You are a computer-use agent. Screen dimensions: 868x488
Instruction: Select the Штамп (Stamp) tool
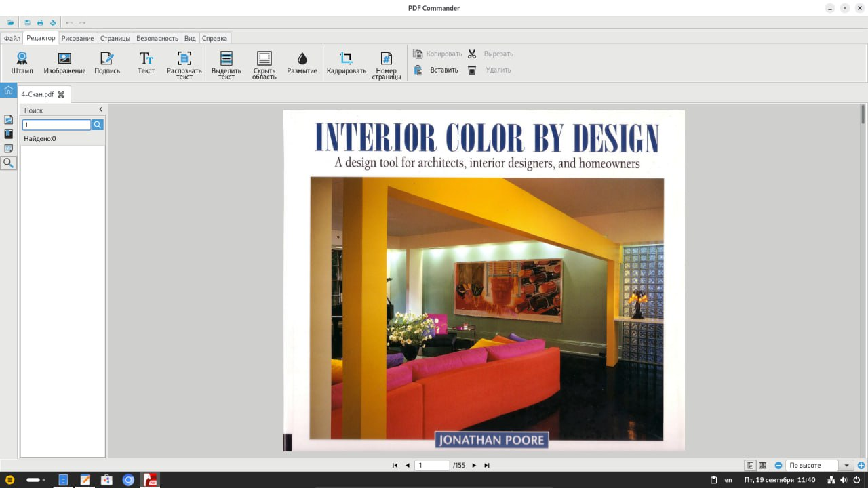[x=22, y=63]
